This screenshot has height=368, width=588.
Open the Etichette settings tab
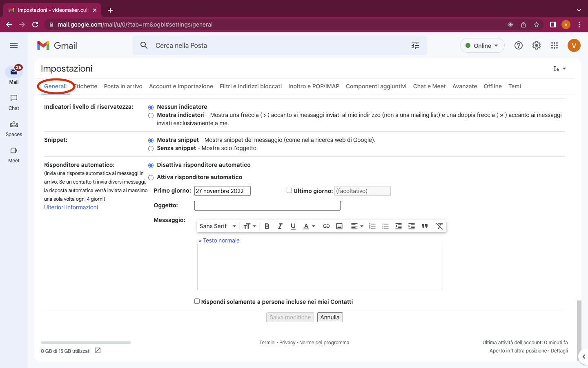(85, 86)
